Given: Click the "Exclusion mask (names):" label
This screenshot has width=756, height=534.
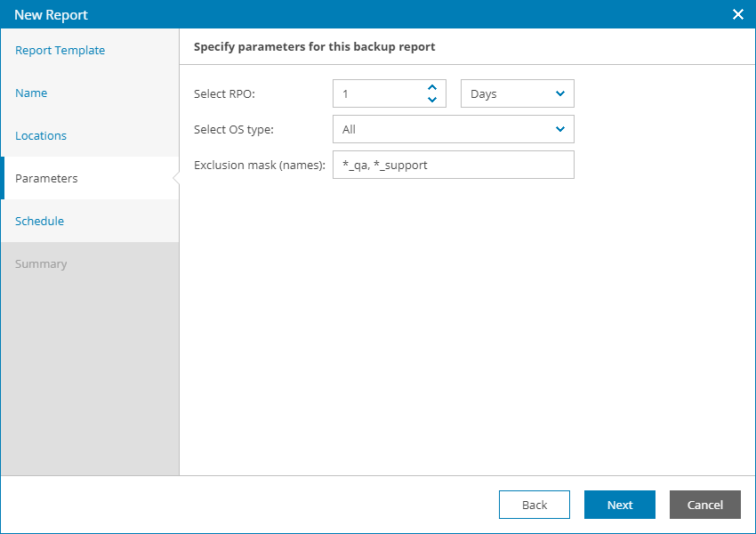Looking at the screenshot, I should tap(259, 165).
